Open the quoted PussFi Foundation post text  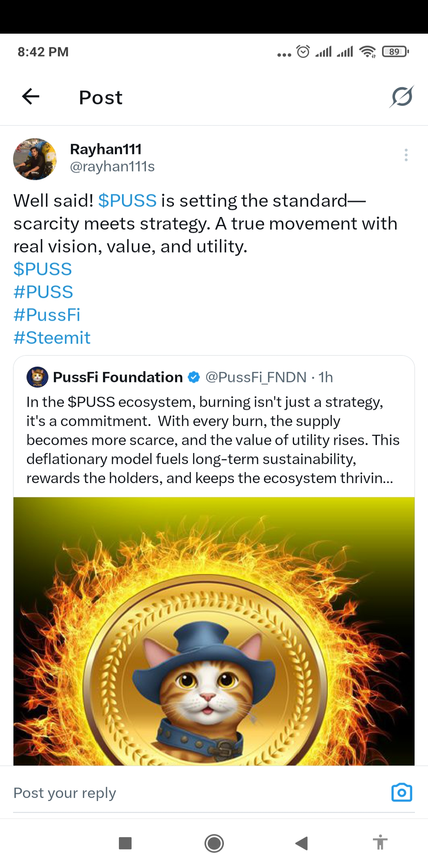coord(213,440)
